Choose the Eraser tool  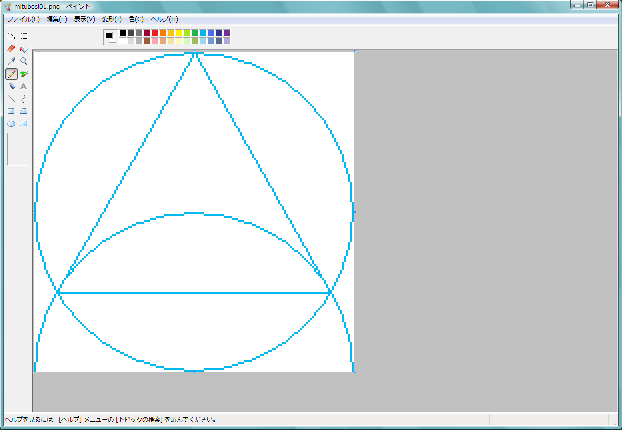[11, 48]
